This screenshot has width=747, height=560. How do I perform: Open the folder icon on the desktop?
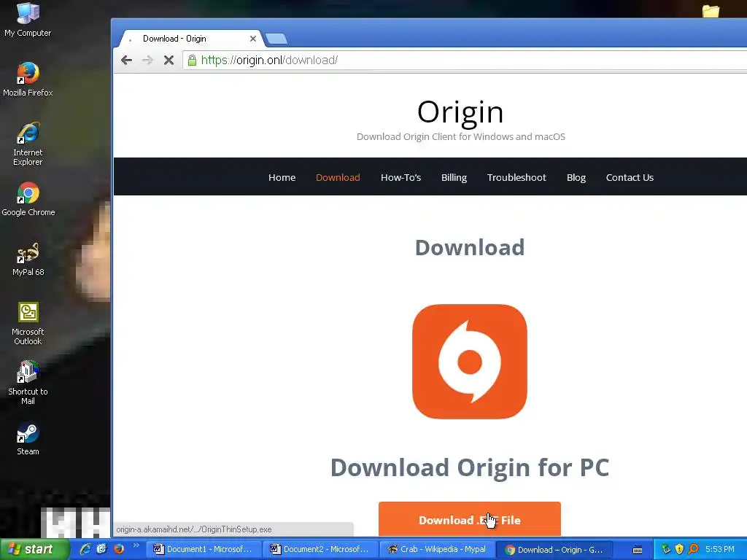tap(711, 10)
